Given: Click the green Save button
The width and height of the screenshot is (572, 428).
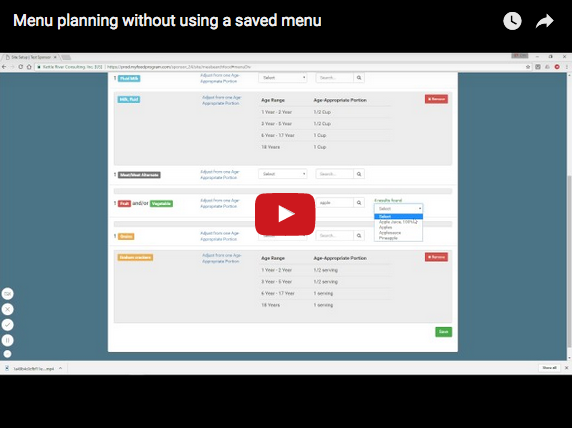Looking at the screenshot, I should pos(444,332).
